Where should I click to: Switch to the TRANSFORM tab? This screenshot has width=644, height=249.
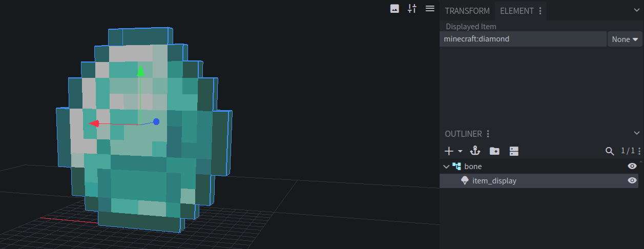pos(467,11)
